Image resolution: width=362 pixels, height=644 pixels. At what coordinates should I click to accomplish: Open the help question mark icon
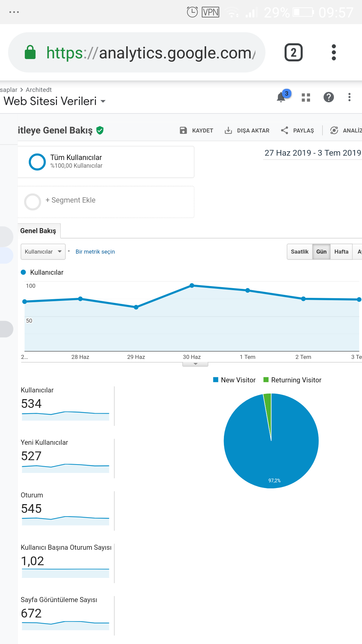coord(328,97)
